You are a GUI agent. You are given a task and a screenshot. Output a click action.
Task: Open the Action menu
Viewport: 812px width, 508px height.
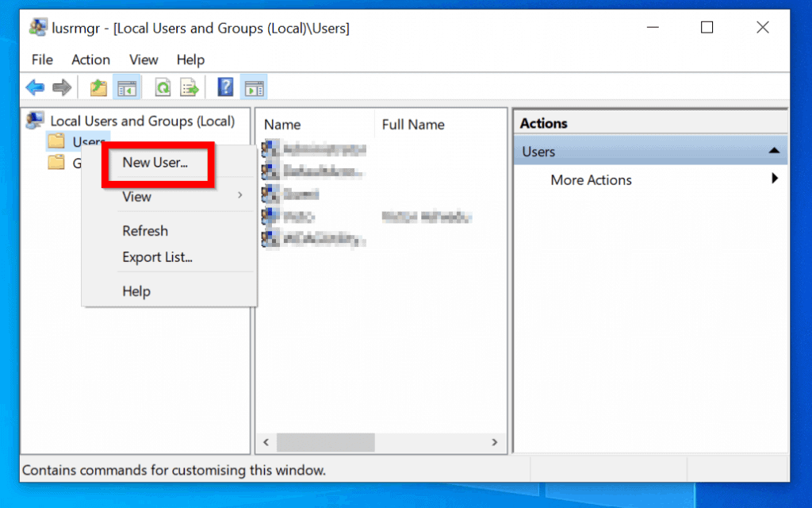point(90,60)
